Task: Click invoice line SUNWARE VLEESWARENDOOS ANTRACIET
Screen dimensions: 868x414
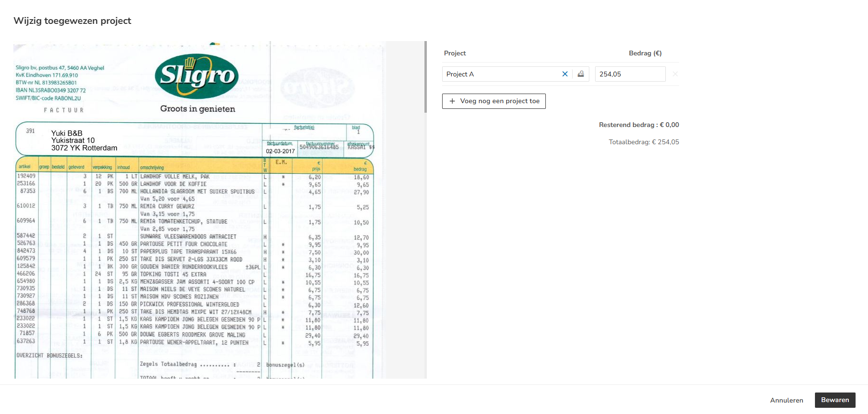Action: (x=188, y=237)
